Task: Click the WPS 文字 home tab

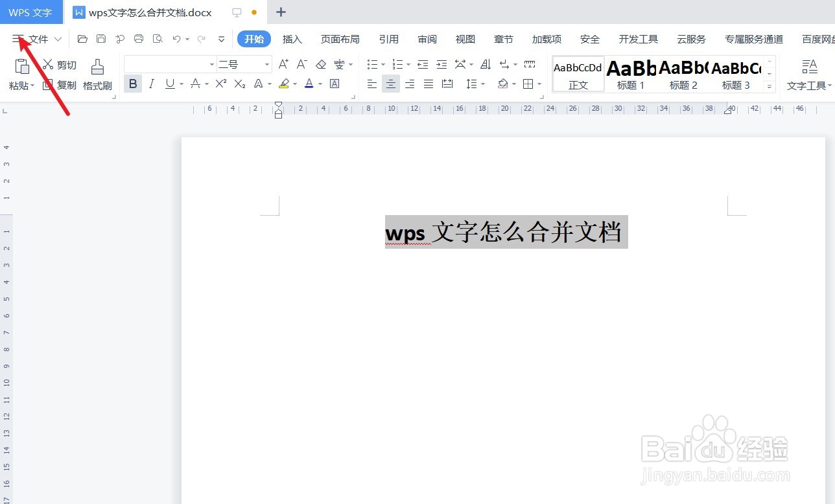Action: (31, 12)
